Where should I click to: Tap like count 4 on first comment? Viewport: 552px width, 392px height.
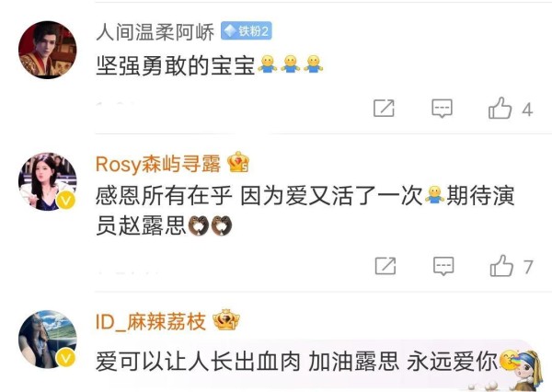click(x=527, y=110)
